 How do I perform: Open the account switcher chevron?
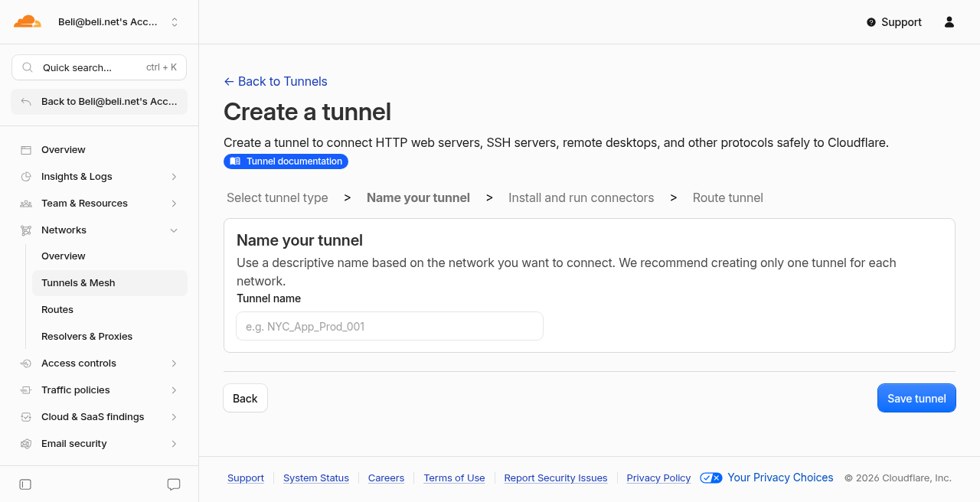pos(175,22)
